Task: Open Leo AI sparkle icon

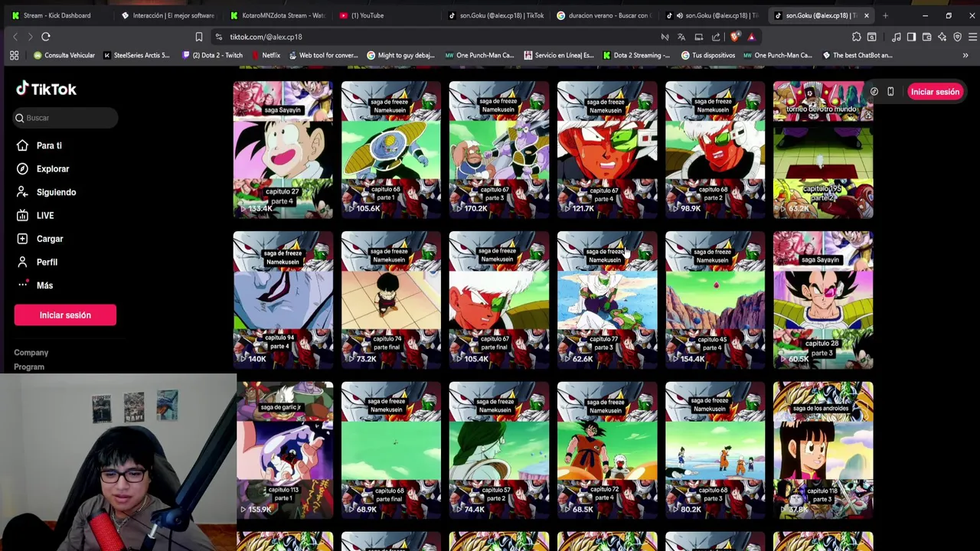Action: point(942,37)
